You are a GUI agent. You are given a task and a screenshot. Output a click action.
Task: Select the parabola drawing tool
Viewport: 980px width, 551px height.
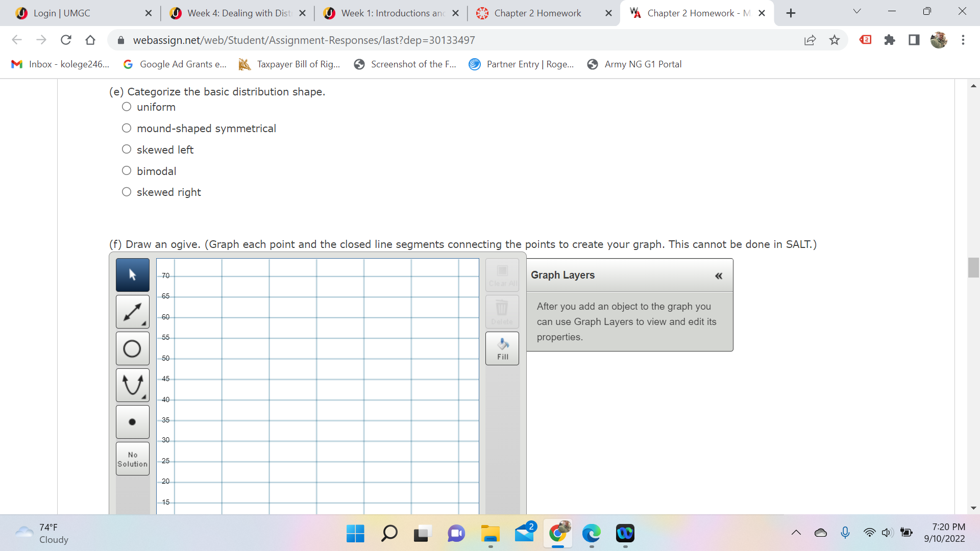pos(132,385)
